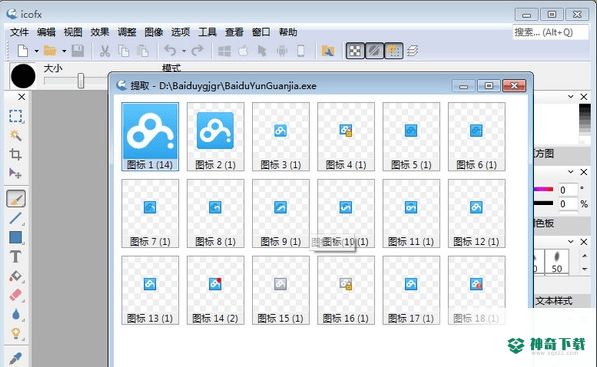This screenshot has width=597, height=367.
Task: Create a new file with toolbar icon
Action: click(x=23, y=51)
